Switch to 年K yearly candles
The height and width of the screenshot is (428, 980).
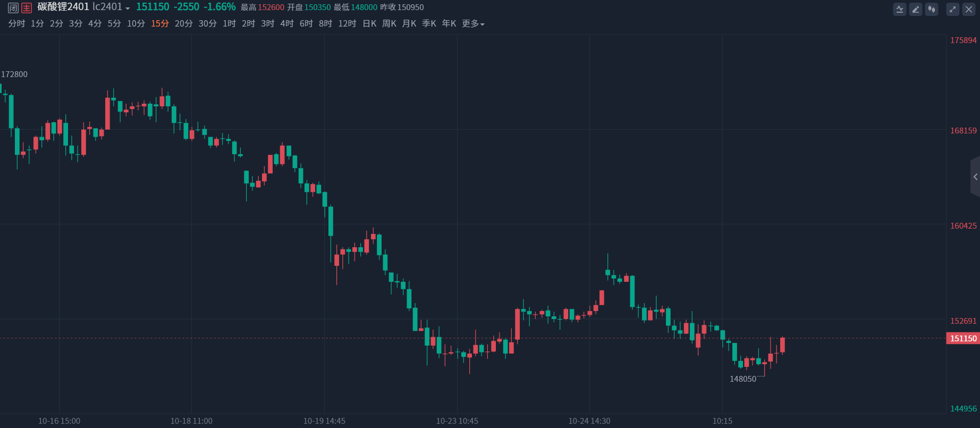(x=449, y=23)
